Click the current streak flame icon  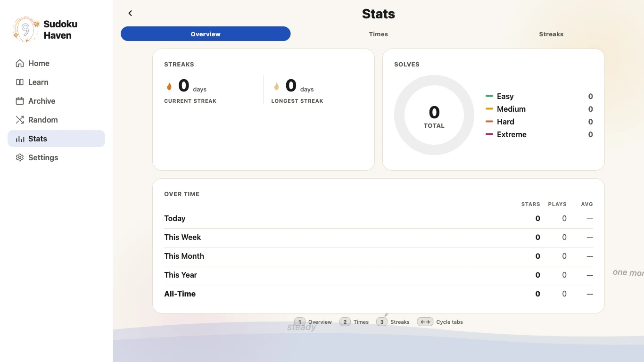pyautogui.click(x=169, y=86)
